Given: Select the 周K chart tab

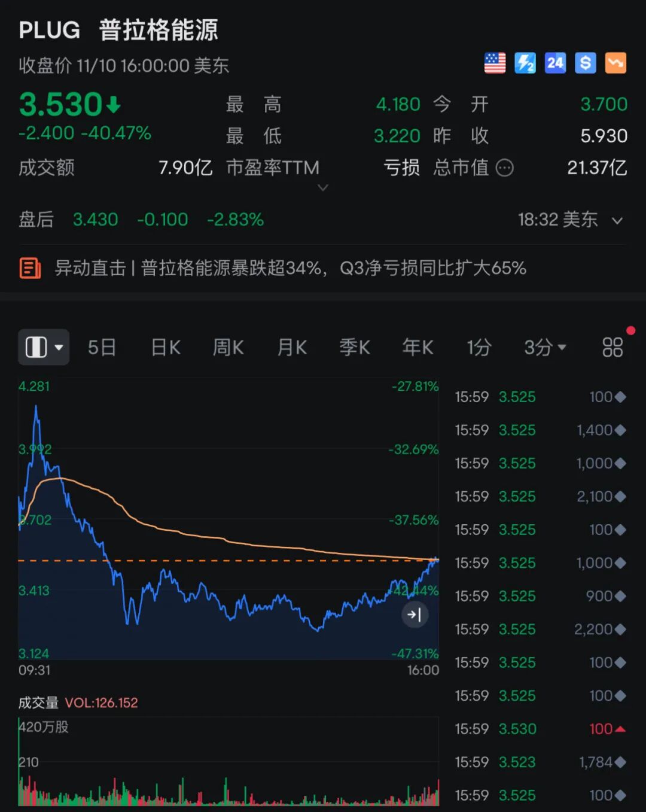Looking at the screenshot, I should point(228,347).
